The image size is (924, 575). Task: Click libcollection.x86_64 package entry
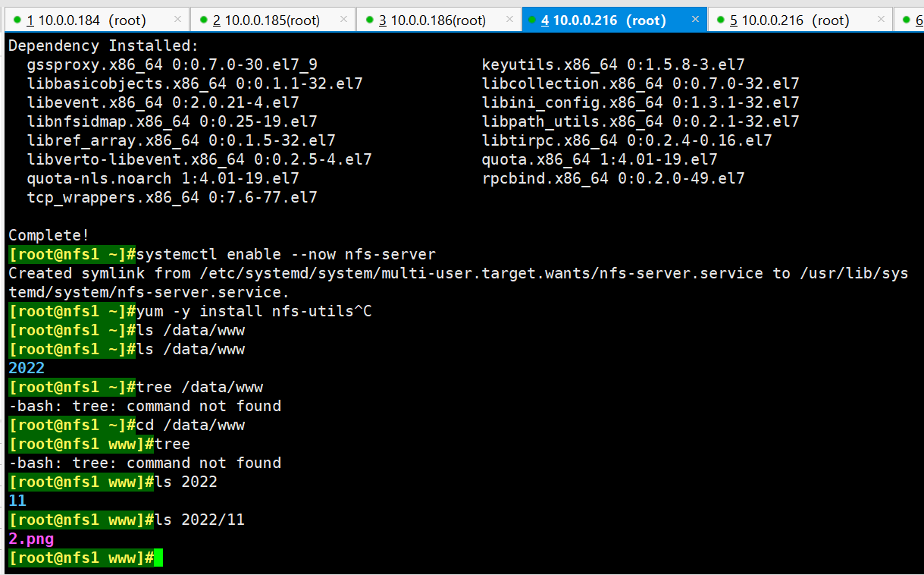[641, 83]
